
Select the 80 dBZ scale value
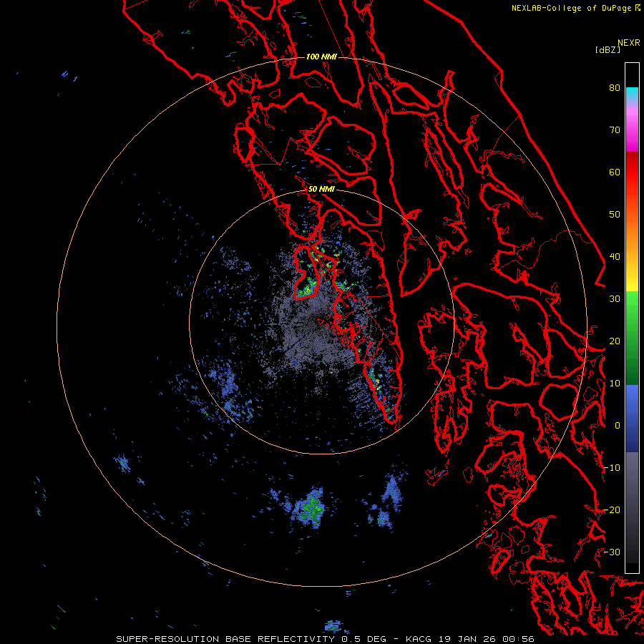pos(615,88)
